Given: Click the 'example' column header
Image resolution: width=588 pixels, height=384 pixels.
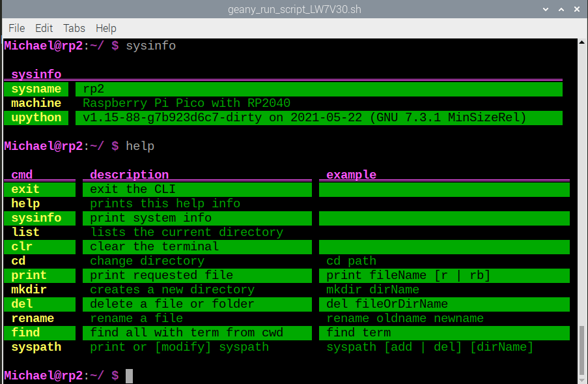Looking at the screenshot, I should point(352,175).
